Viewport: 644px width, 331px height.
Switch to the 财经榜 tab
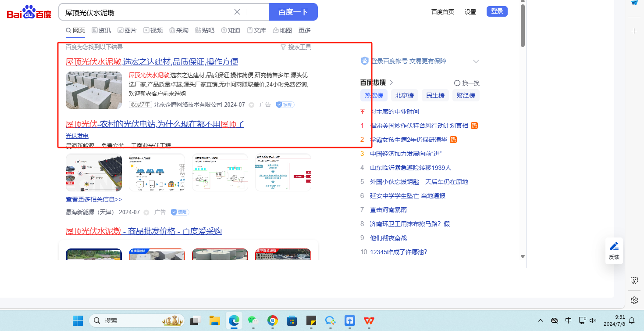[x=466, y=95]
